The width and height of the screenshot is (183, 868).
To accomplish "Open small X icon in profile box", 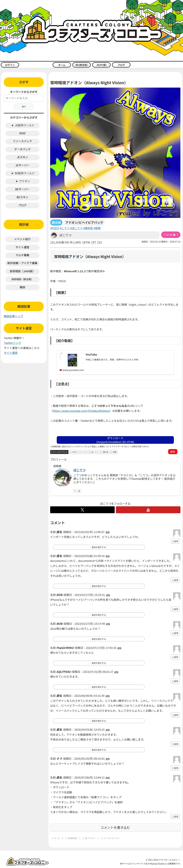I will tap(75, 491).
